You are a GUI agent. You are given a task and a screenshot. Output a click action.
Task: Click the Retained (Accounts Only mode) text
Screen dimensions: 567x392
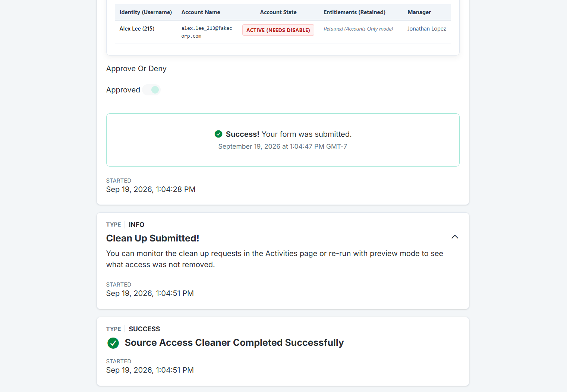point(358,29)
